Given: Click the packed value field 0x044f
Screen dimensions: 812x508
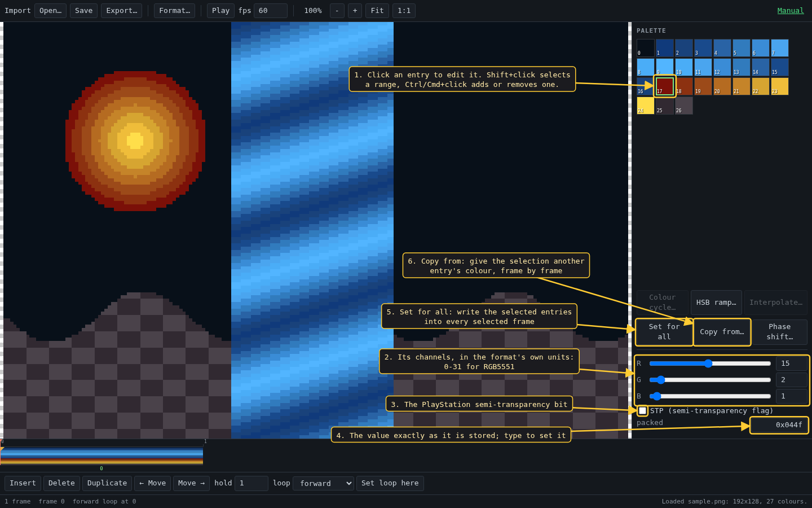Looking at the screenshot, I should tap(779, 425).
